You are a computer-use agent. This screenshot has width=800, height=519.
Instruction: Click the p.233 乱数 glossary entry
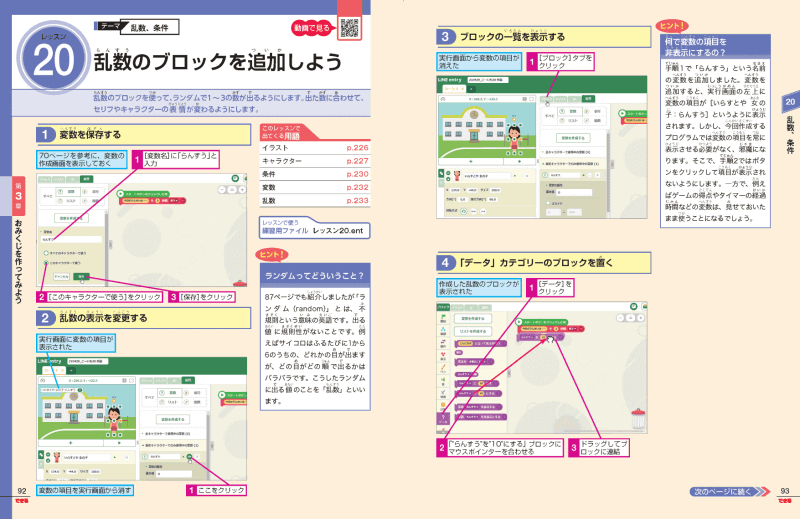click(315, 201)
